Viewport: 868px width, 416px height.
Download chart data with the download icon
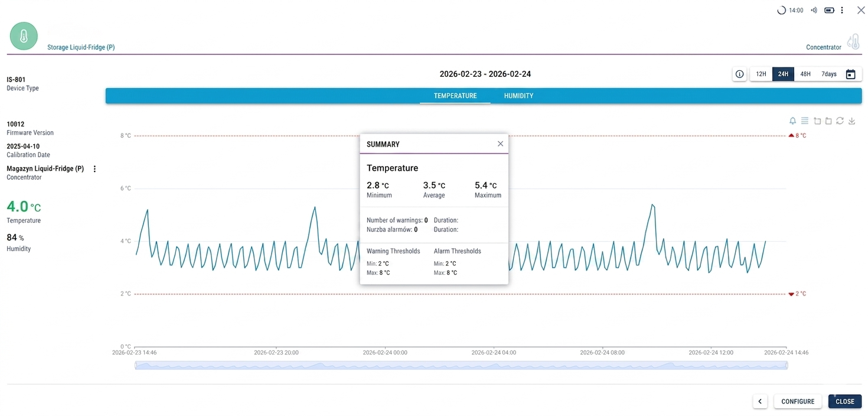pos(851,121)
